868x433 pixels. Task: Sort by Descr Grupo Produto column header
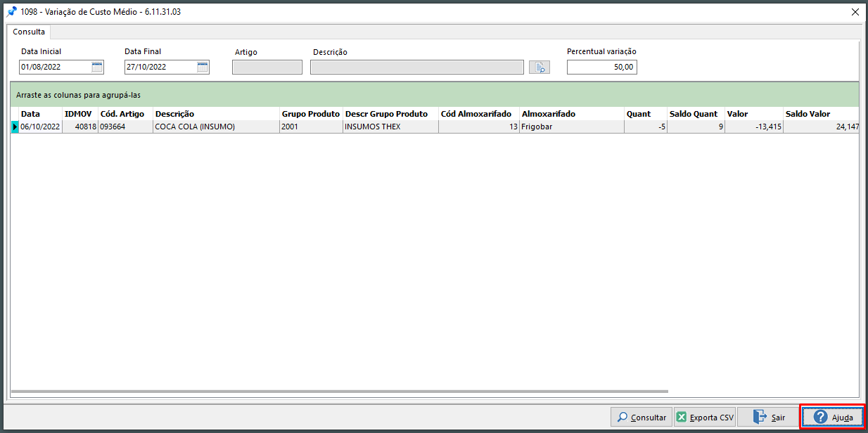tap(390, 114)
